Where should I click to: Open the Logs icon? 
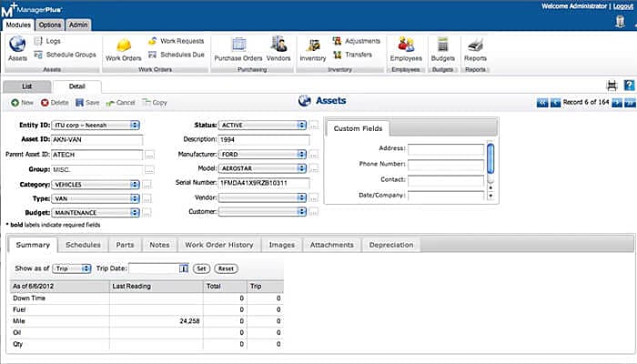coord(38,41)
